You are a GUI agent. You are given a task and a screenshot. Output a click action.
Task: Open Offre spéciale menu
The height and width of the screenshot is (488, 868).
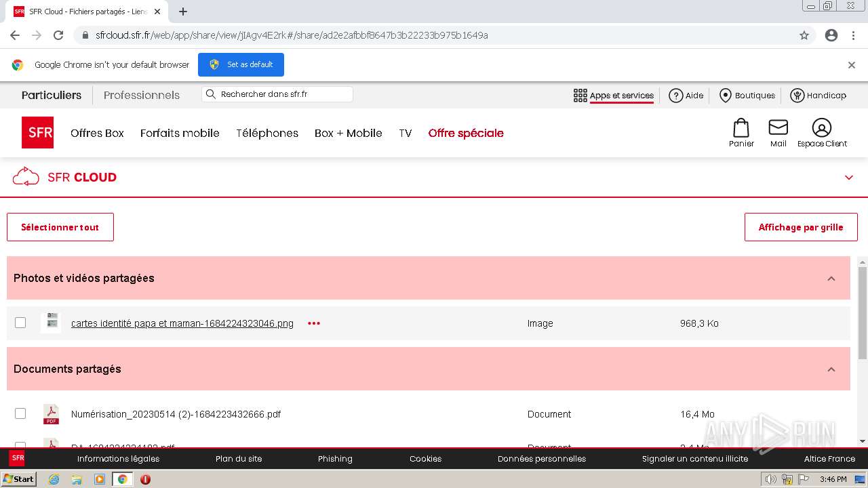pyautogui.click(x=466, y=133)
